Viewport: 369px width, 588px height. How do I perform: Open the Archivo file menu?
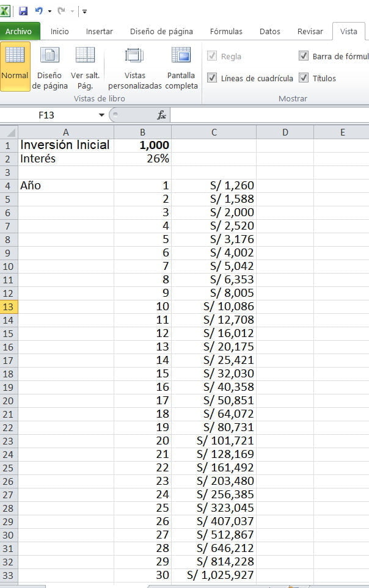click(x=19, y=31)
